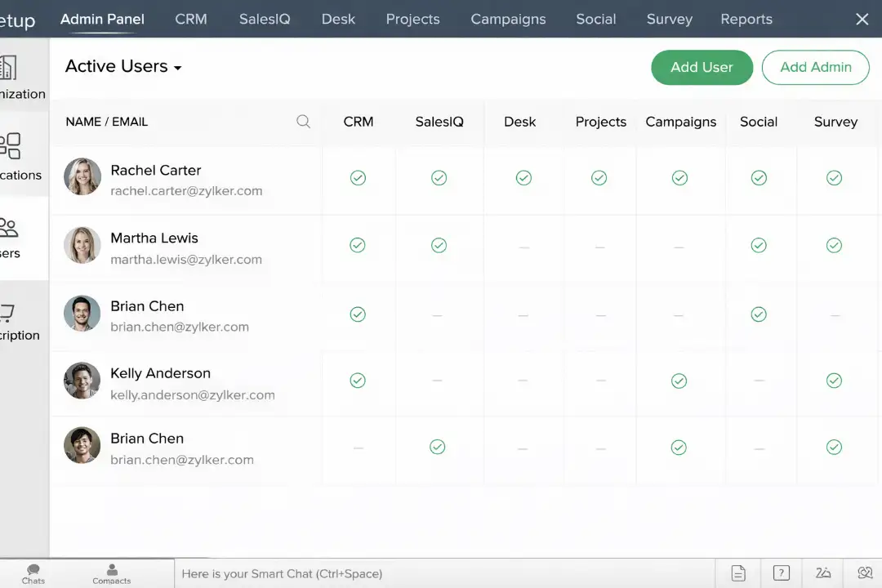Click the Add User button
Screen dimensions: 882x588
702,67
